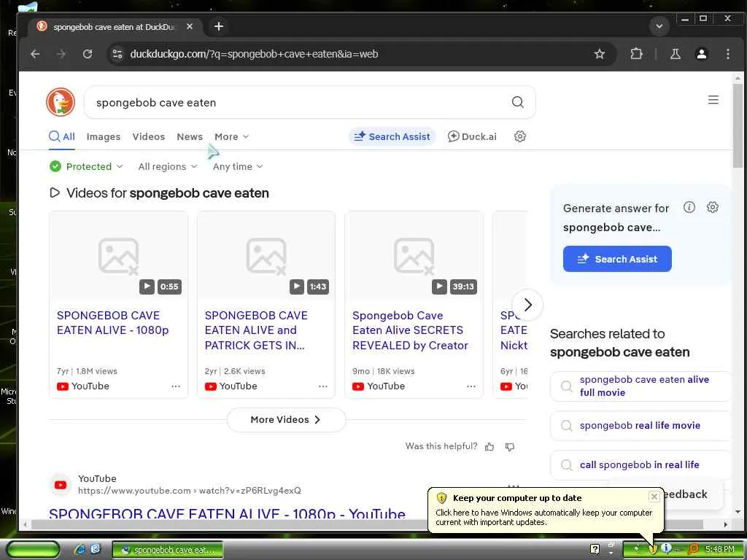Click the 0:55 video thumbnail
This screenshot has width=747, height=560.
[x=119, y=256]
